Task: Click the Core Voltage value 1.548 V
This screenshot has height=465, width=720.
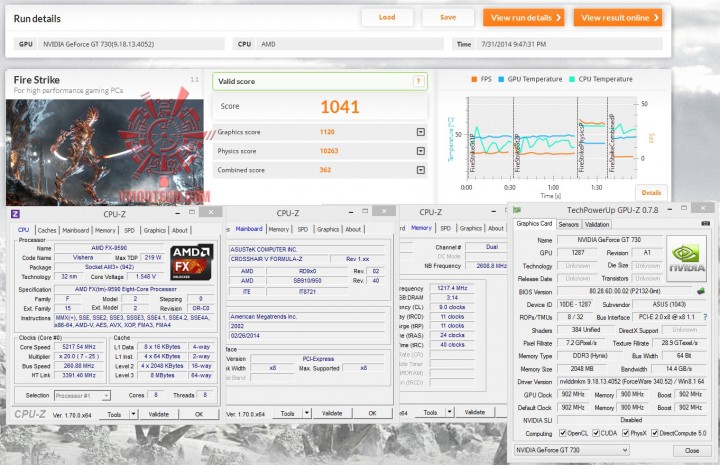Action: tap(146, 277)
